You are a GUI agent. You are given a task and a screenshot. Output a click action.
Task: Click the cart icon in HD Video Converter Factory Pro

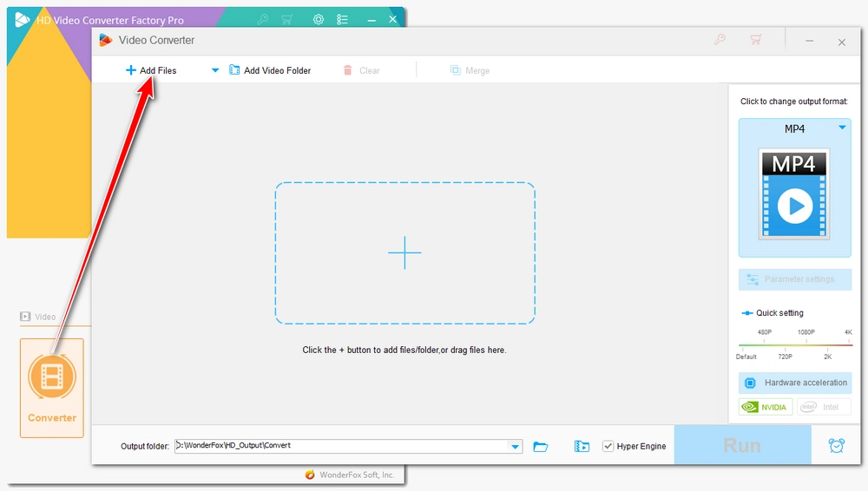(x=287, y=19)
